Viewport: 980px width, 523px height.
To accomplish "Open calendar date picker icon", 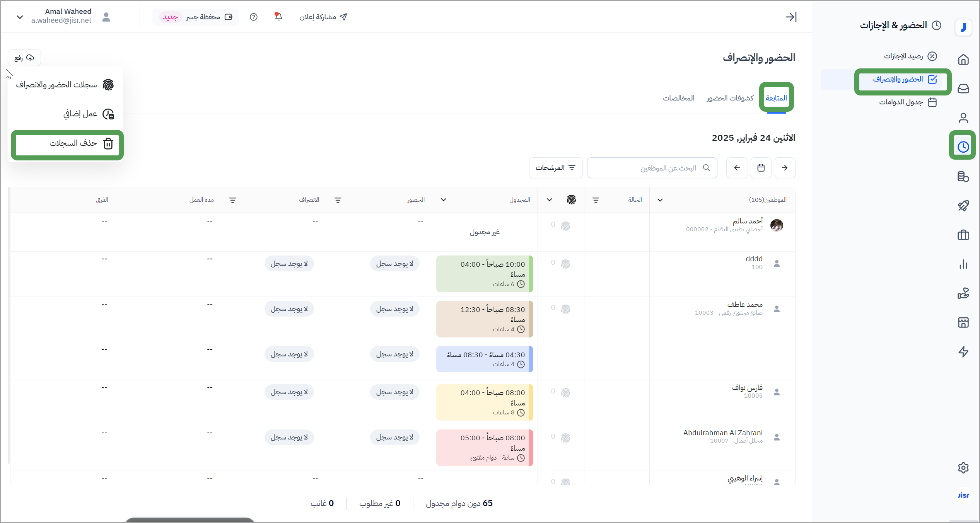I will (760, 167).
